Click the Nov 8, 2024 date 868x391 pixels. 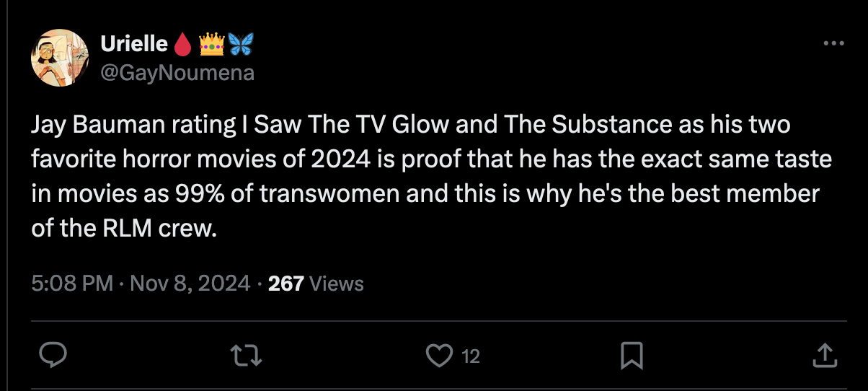190,284
